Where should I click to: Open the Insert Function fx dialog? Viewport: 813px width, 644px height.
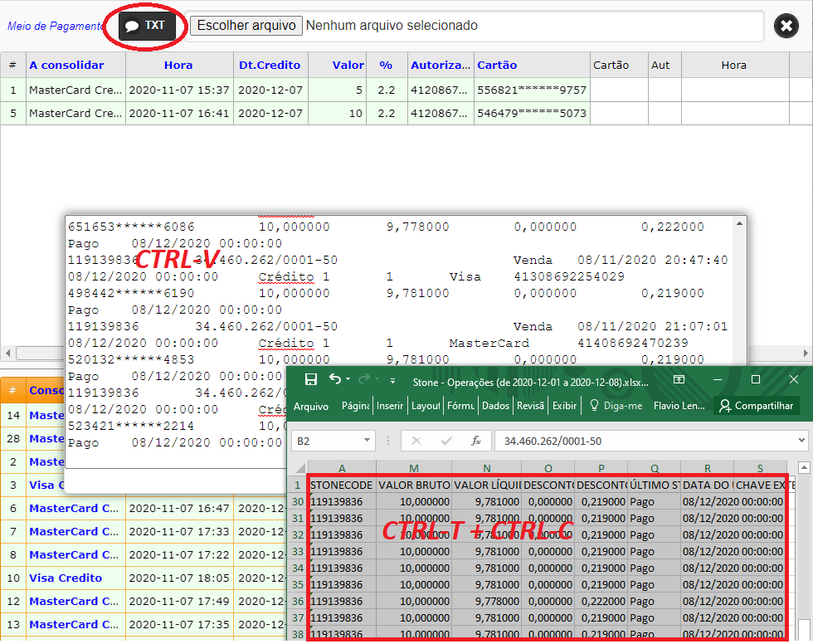476,441
